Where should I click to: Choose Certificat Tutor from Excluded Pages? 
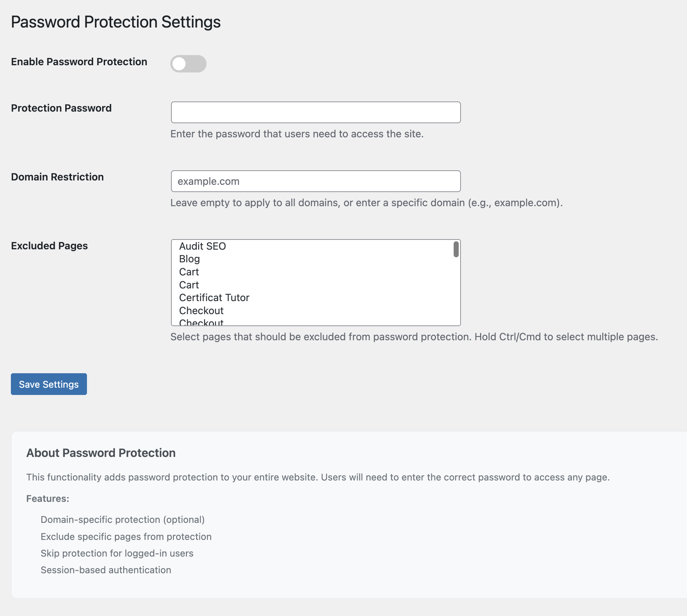[214, 298]
